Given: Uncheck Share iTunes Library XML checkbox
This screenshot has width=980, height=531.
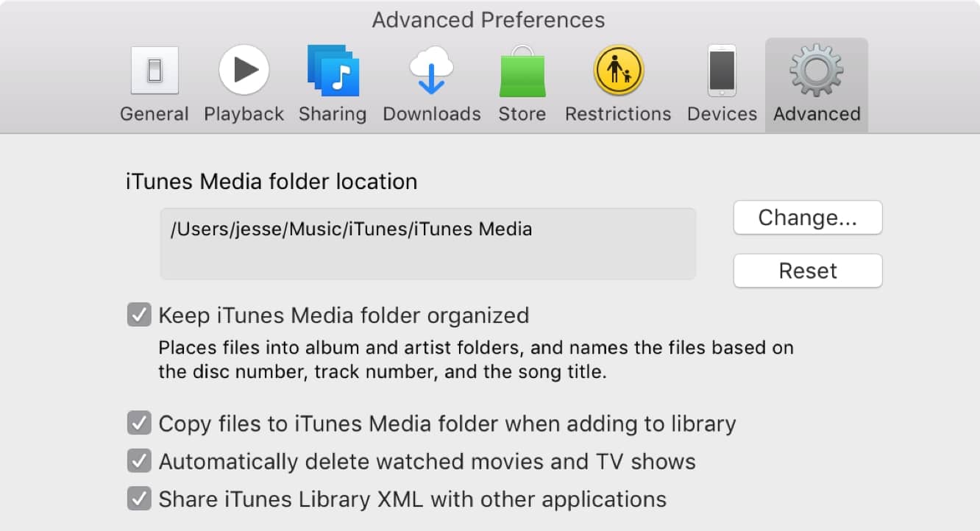Looking at the screenshot, I should [139, 499].
